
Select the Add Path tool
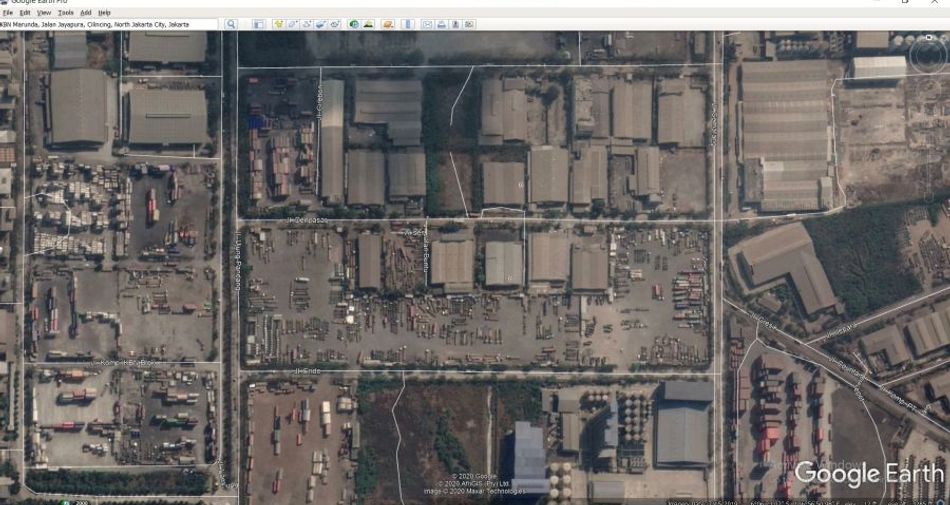(307, 24)
